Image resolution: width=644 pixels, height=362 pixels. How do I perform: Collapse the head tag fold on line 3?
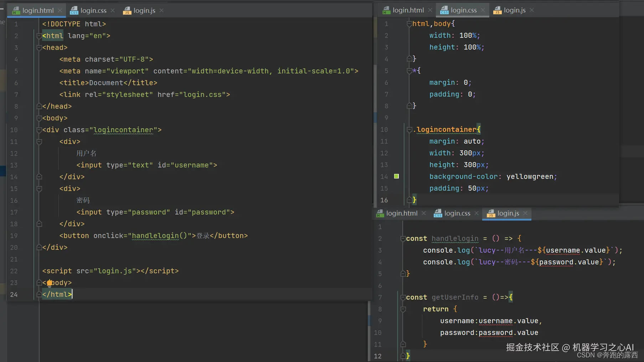pyautogui.click(x=39, y=48)
